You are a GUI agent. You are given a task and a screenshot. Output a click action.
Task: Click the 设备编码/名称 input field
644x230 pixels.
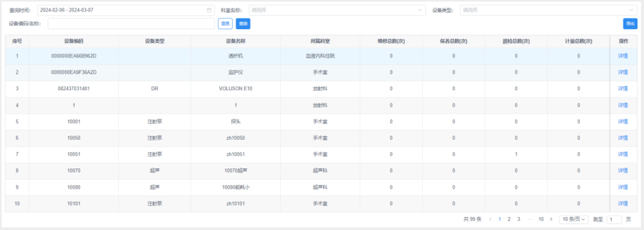click(x=131, y=24)
